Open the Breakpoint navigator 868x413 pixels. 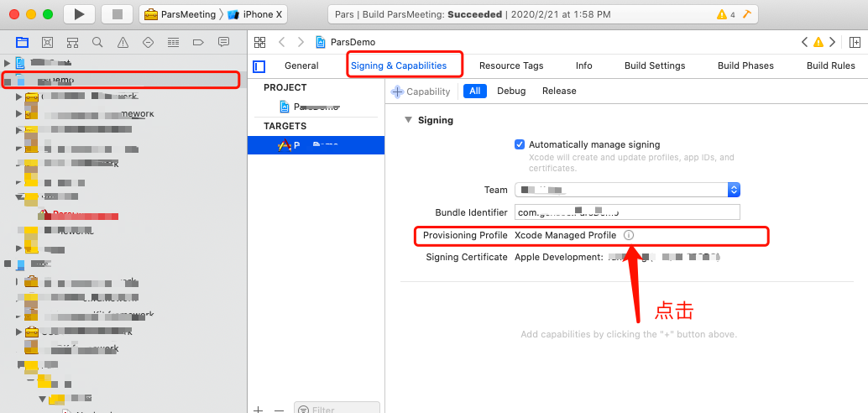pos(198,42)
